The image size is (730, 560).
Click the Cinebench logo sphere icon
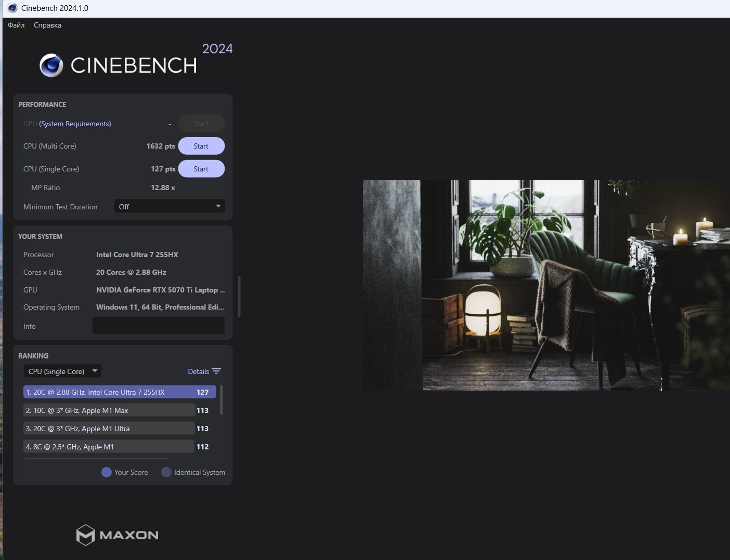(51, 65)
